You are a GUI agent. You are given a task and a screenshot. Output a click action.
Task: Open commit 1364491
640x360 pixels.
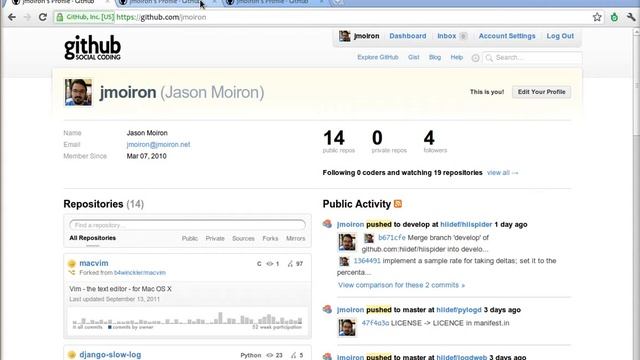pyautogui.click(x=367, y=260)
